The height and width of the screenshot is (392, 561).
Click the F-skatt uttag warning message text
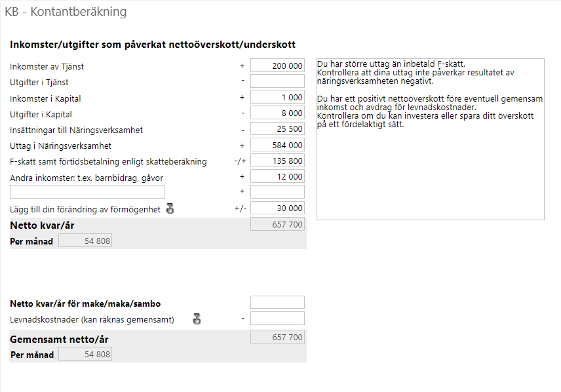(416, 73)
